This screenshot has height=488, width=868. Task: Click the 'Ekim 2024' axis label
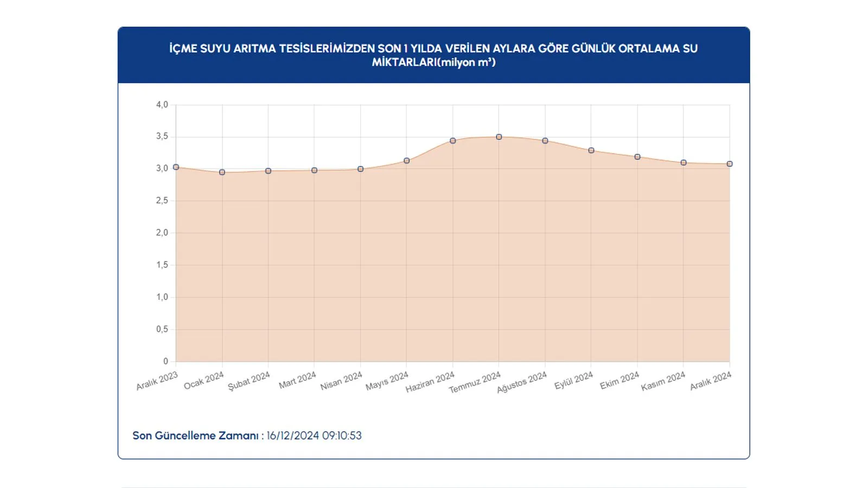[619, 380]
